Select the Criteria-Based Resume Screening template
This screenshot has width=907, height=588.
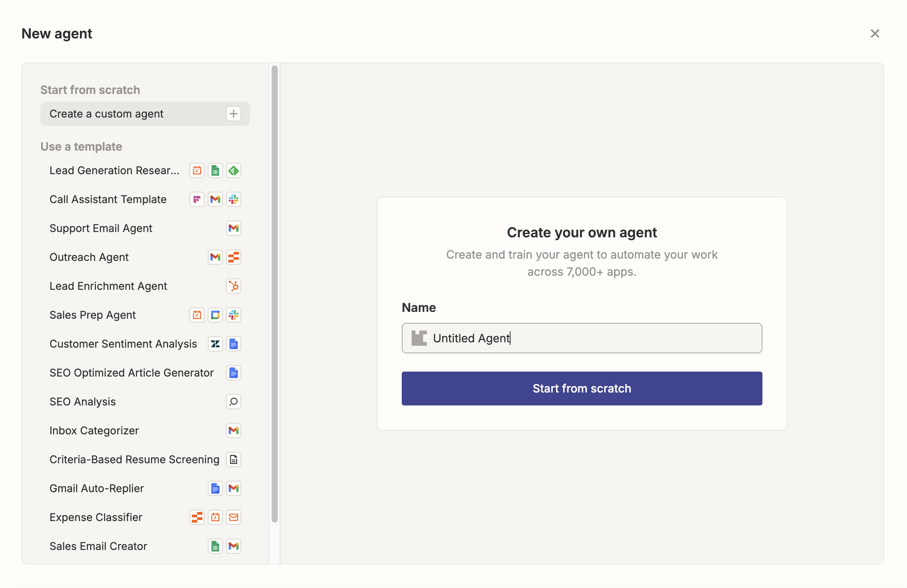(145, 459)
